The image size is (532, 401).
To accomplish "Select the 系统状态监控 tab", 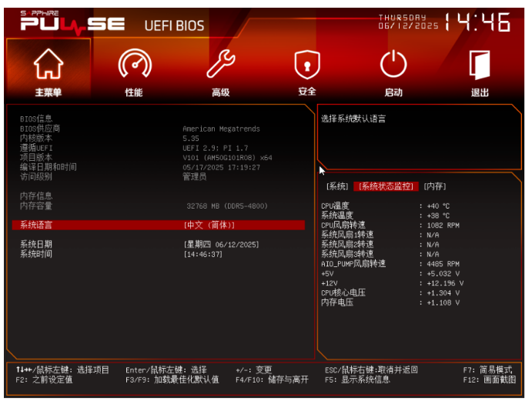I will coord(386,186).
